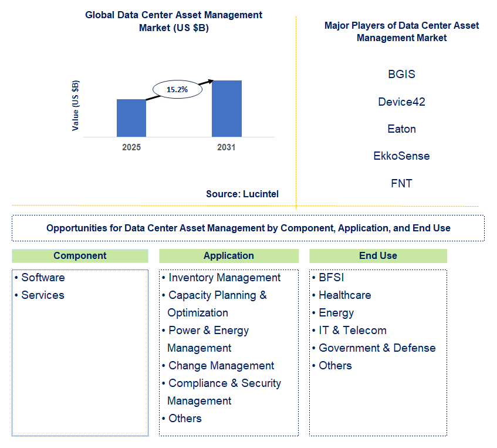Select 'Power & Energy Management' item

208,339
